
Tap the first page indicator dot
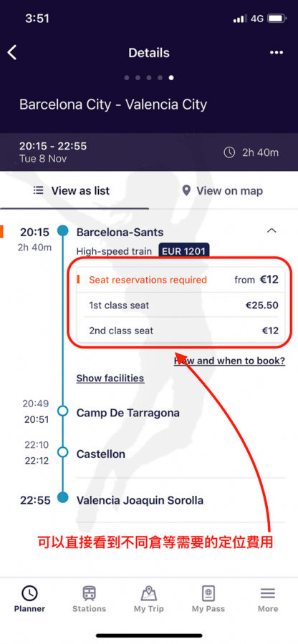pos(127,77)
